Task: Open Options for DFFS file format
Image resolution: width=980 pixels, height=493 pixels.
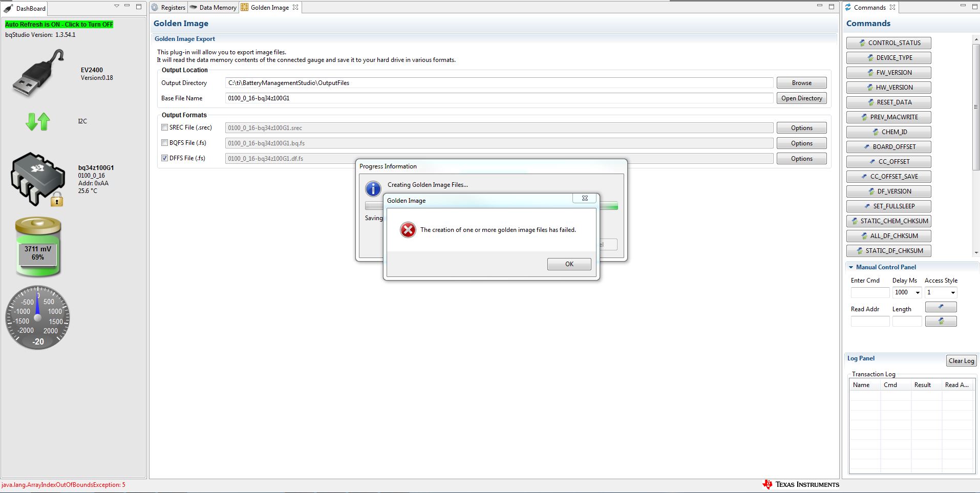Action: click(x=801, y=159)
